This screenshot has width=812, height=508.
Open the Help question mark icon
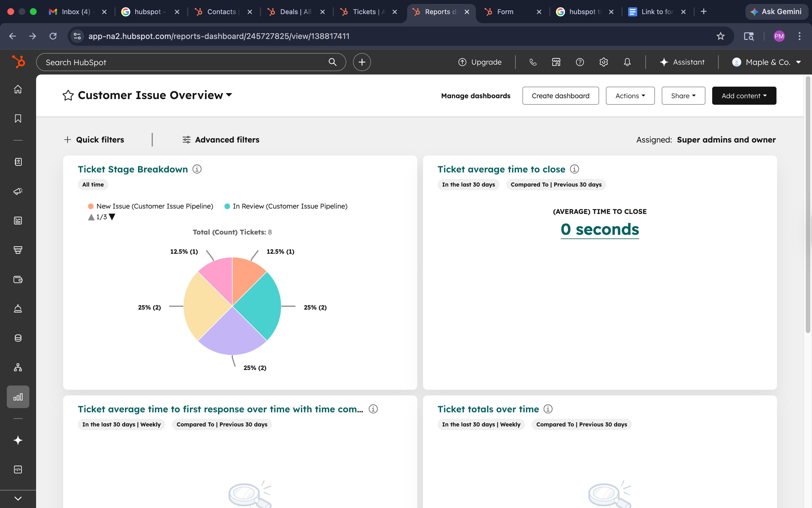(580, 62)
